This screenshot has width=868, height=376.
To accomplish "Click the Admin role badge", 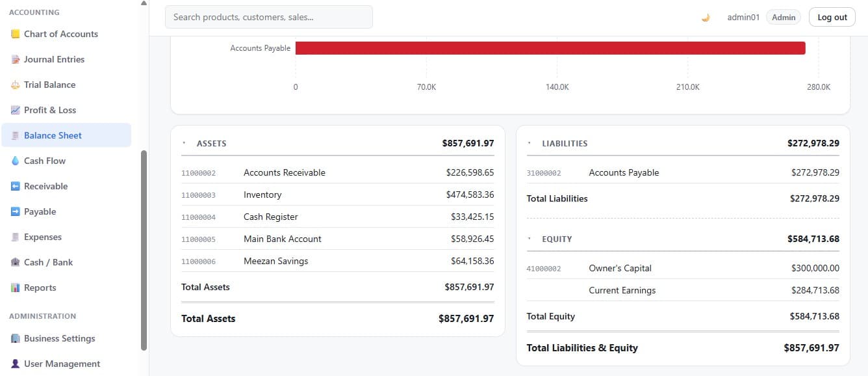I will pyautogui.click(x=784, y=18).
